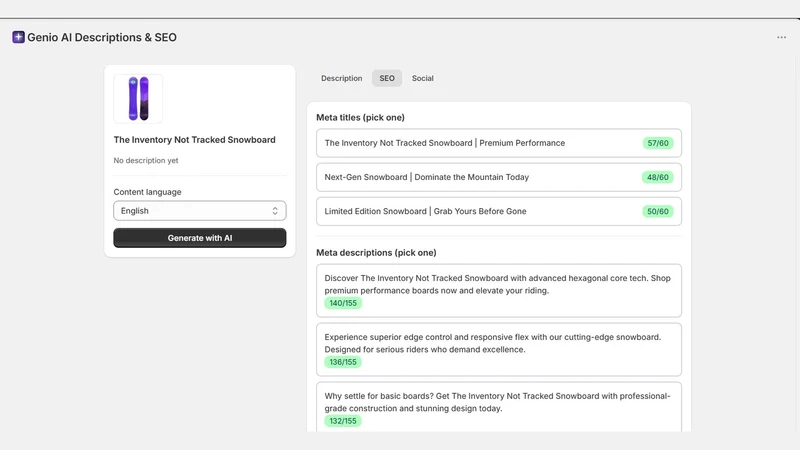Click the 140/155 character count badge
The image size is (800, 450).
coord(343,303)
